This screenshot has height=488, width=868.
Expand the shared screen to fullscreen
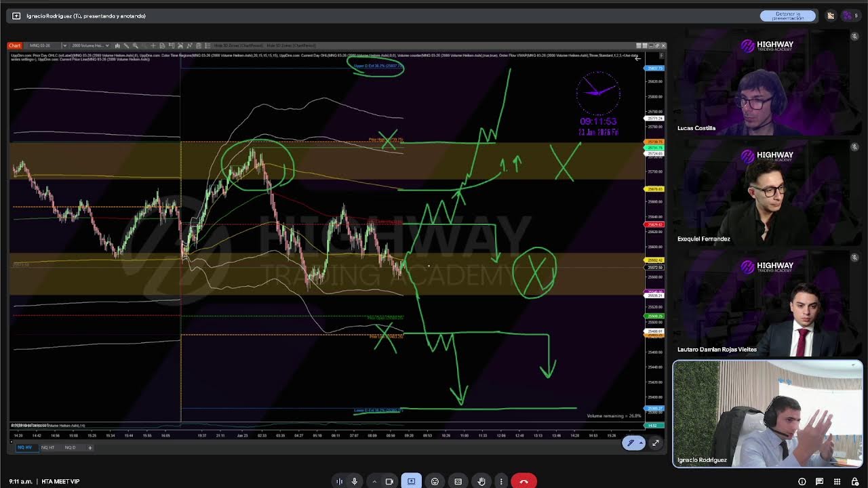tap(655, 443)
